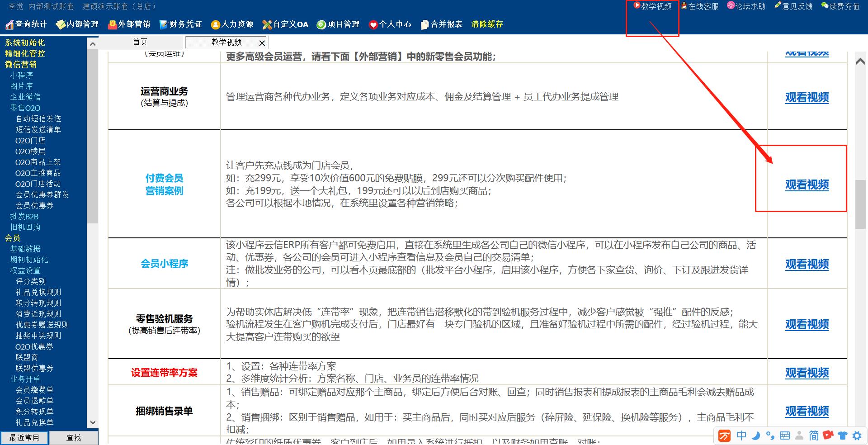Open 企业微信 in the sidebar tree
Screen dimensions: 868x445
click(25, 97)
